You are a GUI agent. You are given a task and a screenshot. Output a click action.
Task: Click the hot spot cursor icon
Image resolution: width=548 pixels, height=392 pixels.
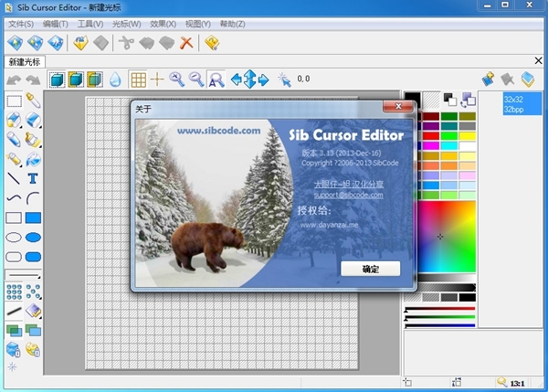[x=284, y=79]
